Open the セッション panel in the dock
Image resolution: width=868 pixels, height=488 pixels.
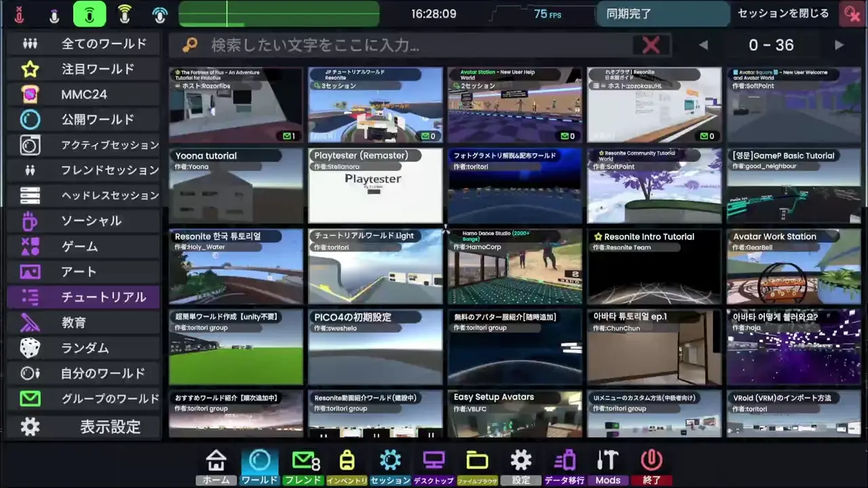pyautogui.click(x=390, y=464)
